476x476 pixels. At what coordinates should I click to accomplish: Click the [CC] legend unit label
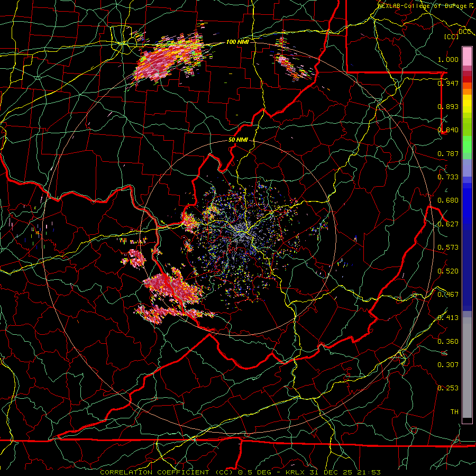(452, 36)
